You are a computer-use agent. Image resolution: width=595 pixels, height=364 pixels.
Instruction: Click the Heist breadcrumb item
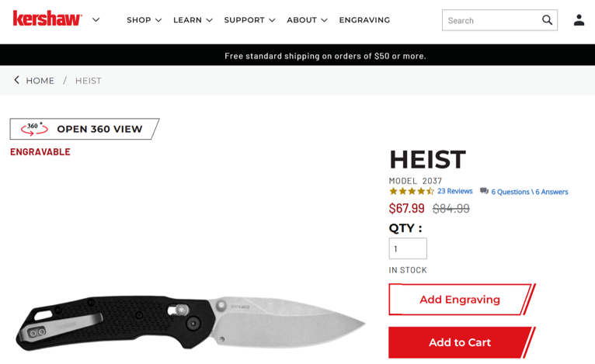(88, 81)
